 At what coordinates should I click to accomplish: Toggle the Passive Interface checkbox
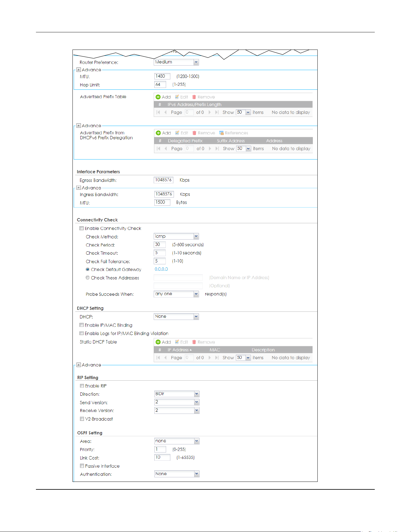82,466
